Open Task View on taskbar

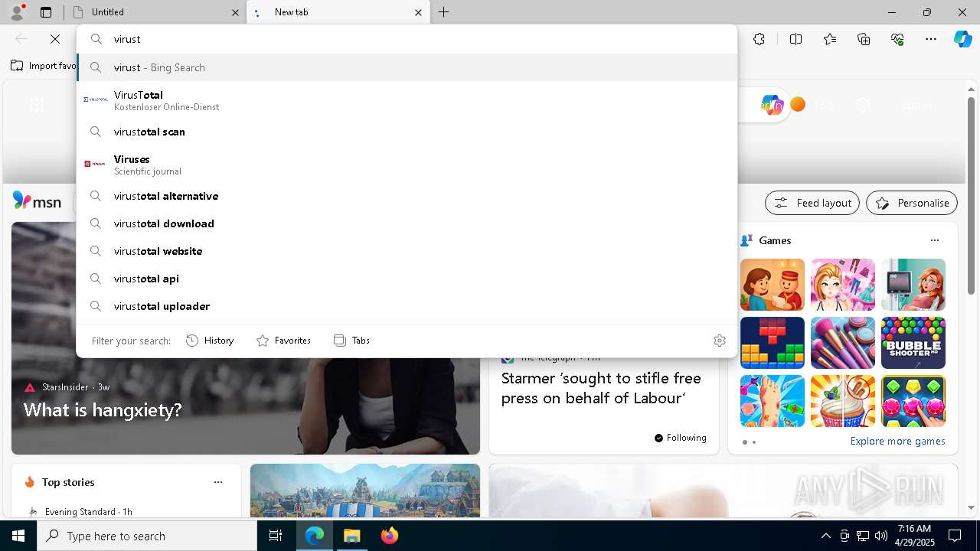click(x=276, y=536)
